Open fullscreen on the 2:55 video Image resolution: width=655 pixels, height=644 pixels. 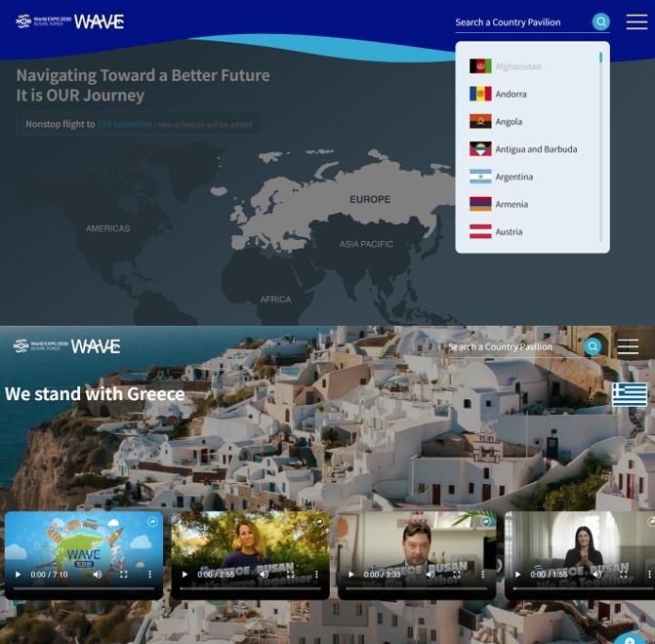tap(290, 575)
